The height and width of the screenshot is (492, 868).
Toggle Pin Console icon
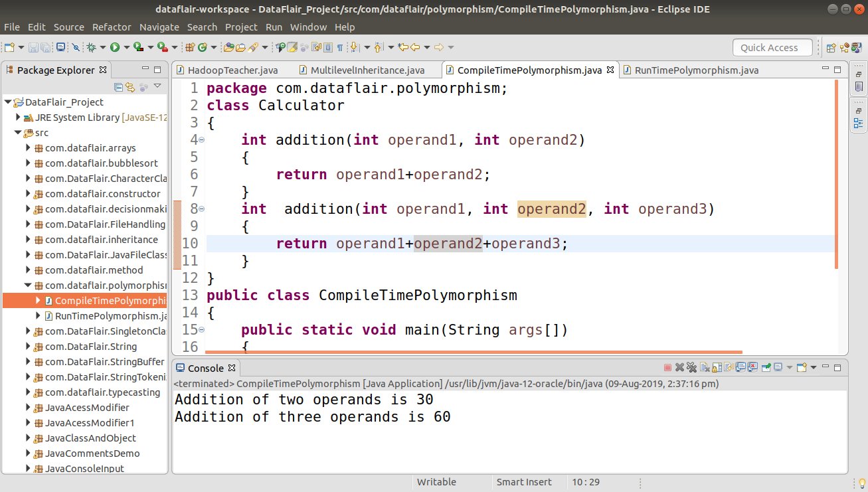(766, 367)
